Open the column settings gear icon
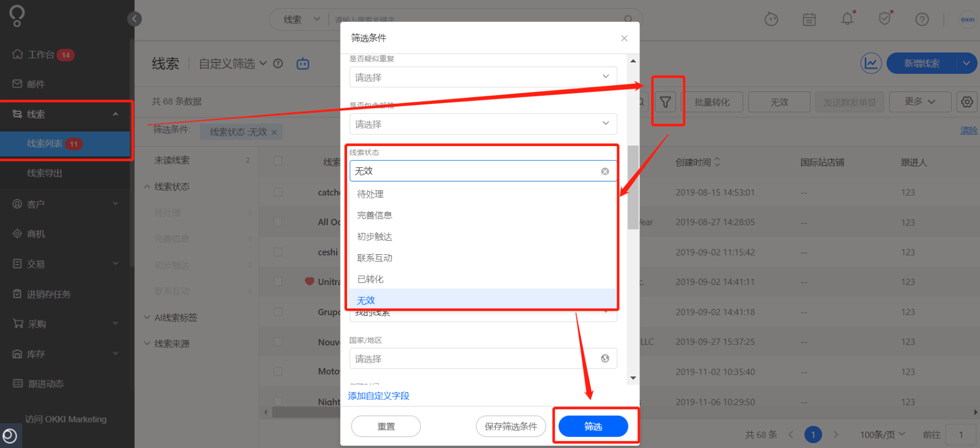The height and width of the screenshot is (448, 980). point(967,102)
